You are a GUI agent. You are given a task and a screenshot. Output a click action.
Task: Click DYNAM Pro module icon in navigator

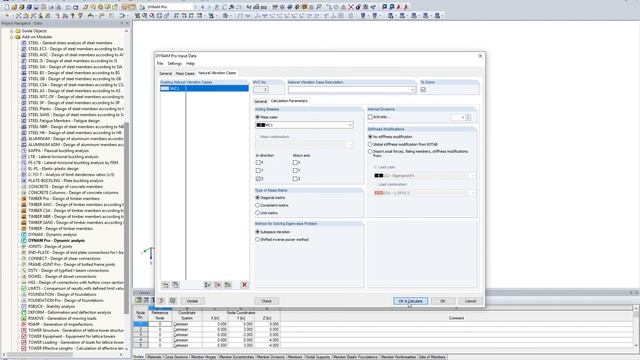[x=24, y=240]
